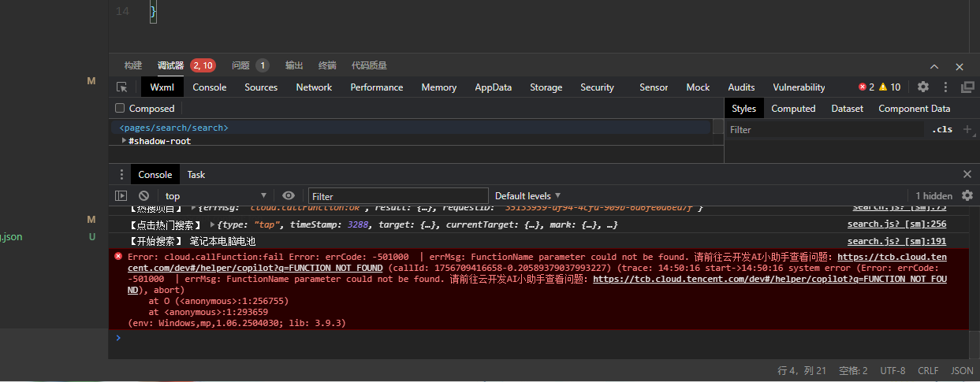
Task: Open the console drawer three-dot menu
Action: pos(121,175)
